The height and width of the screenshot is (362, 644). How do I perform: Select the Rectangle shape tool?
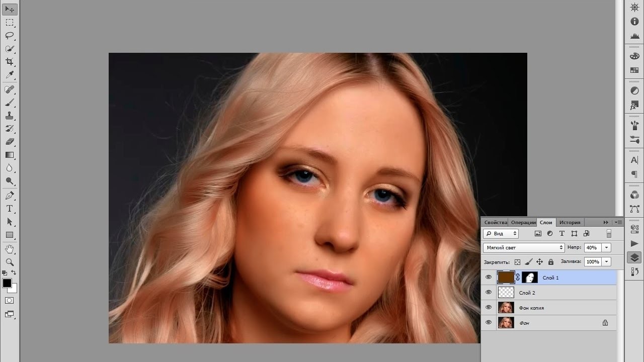[x=10, y=235]
